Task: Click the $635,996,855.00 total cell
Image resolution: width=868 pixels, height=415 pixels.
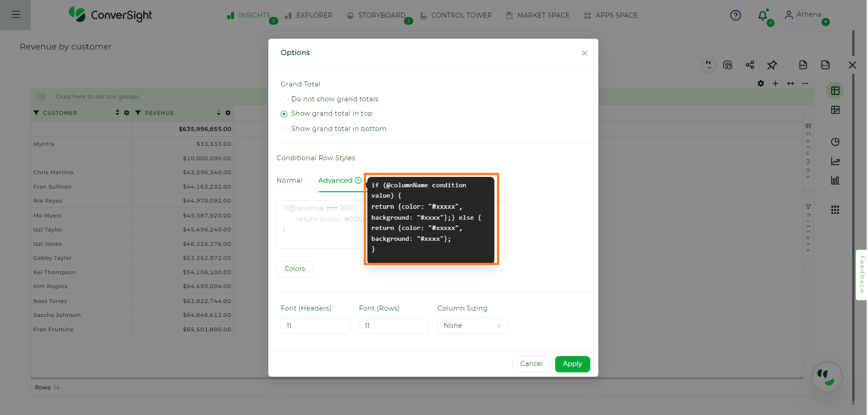Action: 183,129
